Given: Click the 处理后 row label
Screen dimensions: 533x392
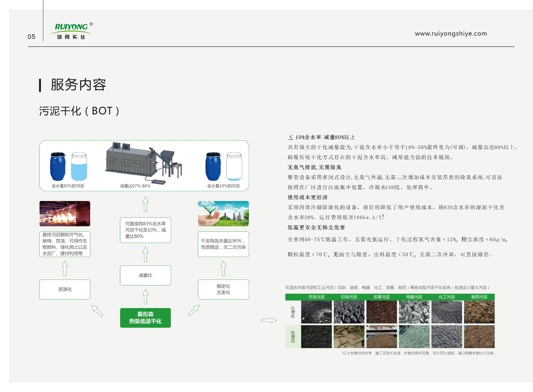Looking at the screenshot, I should pos(293,337).
